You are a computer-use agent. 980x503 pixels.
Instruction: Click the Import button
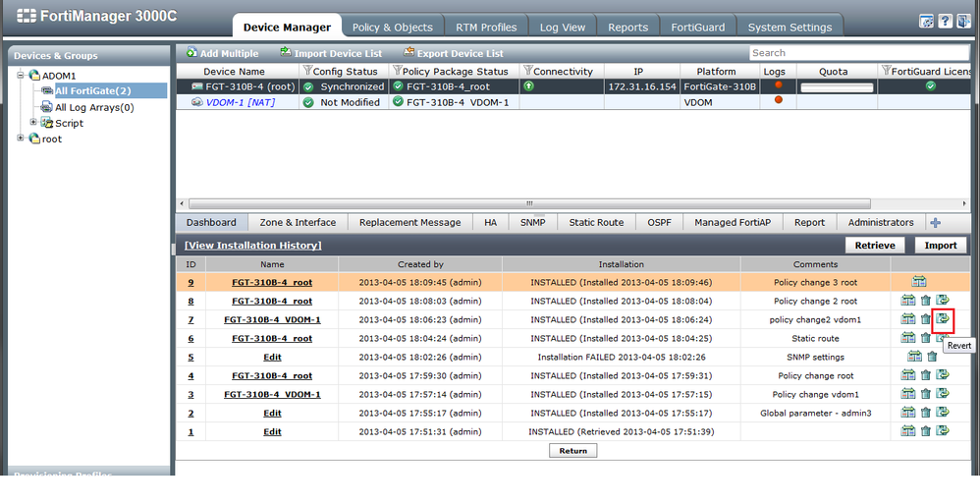[941, 245]
